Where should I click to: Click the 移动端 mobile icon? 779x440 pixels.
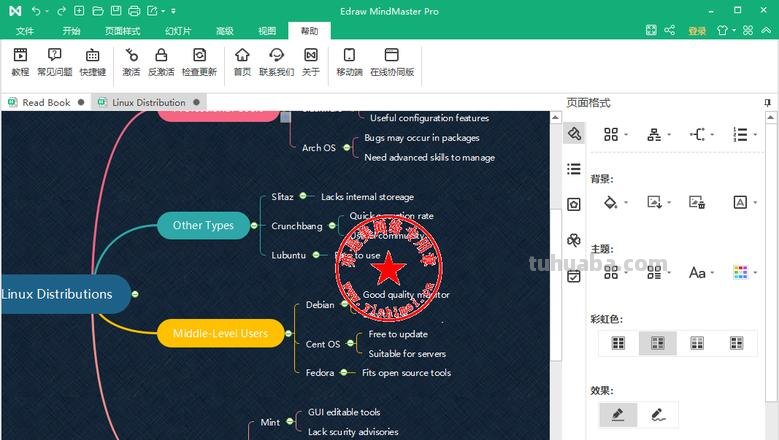click(x=349, y=62)
